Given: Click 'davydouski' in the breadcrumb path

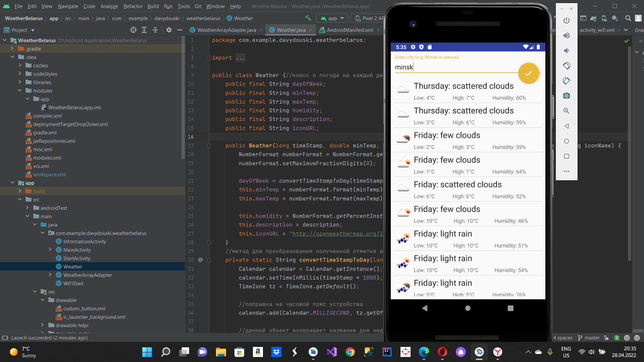Looking at the screenshot, I should (x=167, y=18).
